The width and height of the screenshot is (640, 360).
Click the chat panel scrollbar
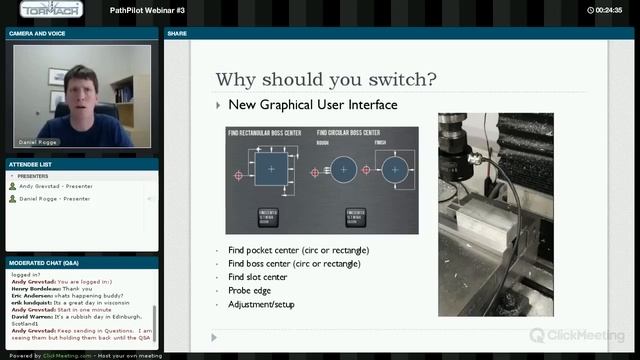click(x=154, y=323)
